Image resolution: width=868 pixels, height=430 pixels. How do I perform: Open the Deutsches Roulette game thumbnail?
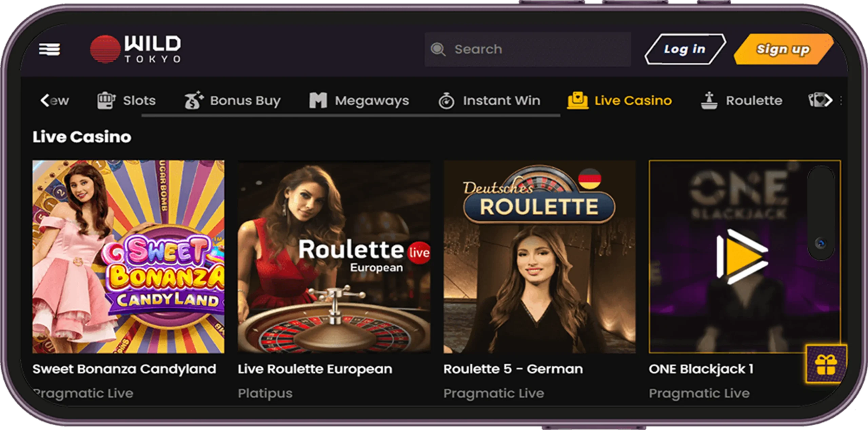point(539,257)
